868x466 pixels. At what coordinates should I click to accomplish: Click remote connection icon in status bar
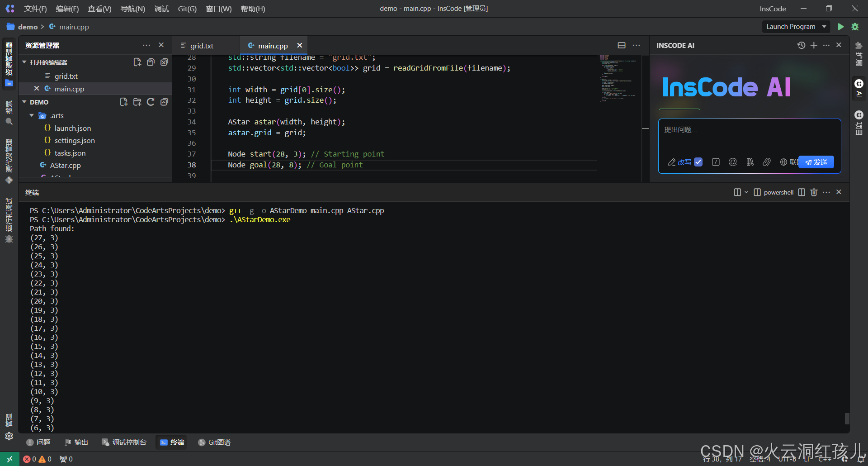tap(9, 459)
